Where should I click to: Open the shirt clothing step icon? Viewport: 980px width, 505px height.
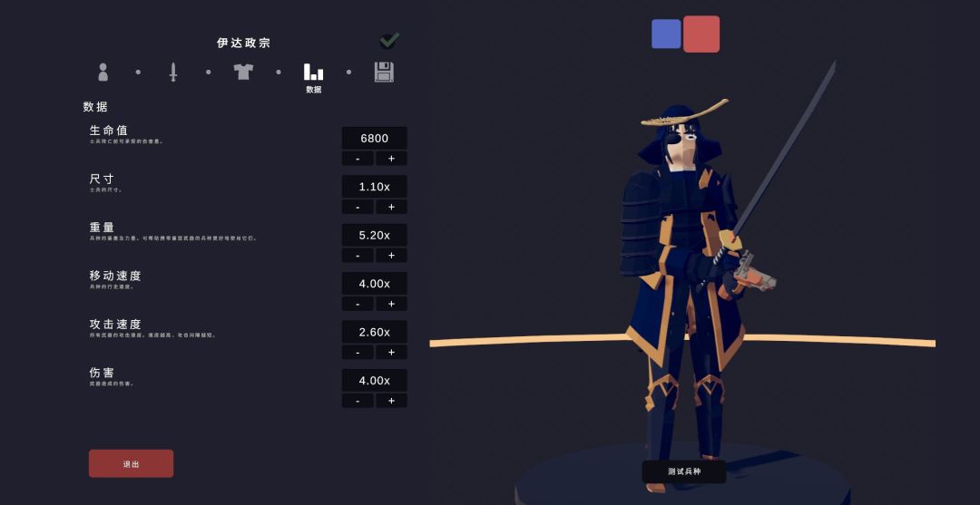click(243, 71)
